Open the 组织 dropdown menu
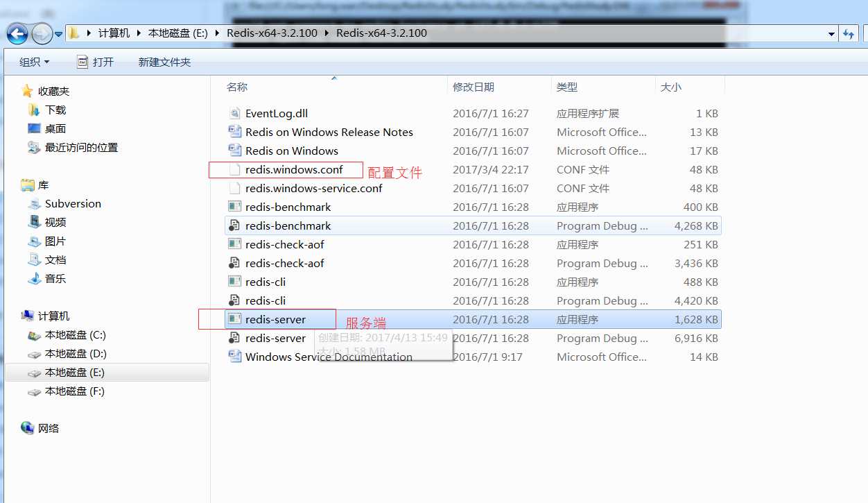This screenshot has height=503, width=868. coord(35,62)
